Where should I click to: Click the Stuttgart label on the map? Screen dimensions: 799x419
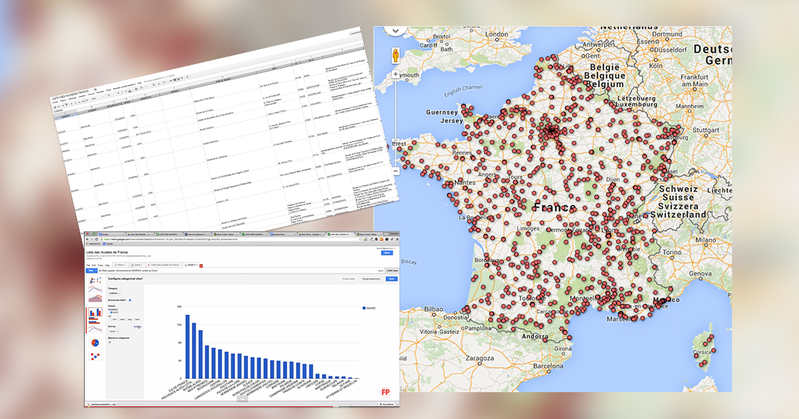pos(706,130)
